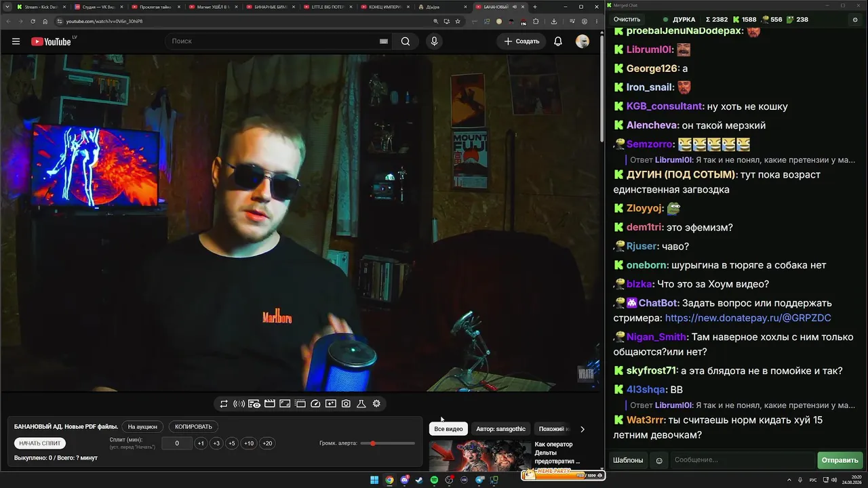Select the Автор: sansgothic filter chip

(x=501, y=429)
